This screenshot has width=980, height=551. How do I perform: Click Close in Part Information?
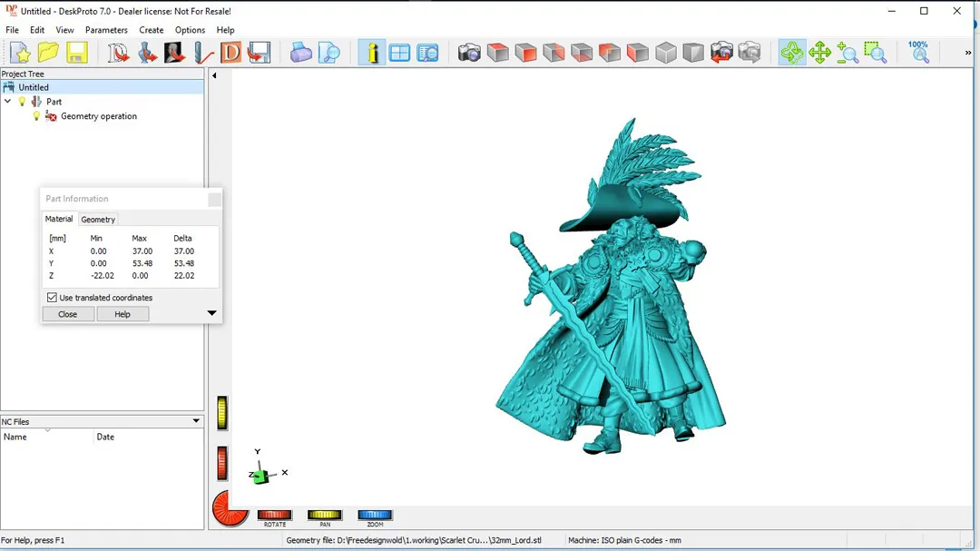point(68,314)
